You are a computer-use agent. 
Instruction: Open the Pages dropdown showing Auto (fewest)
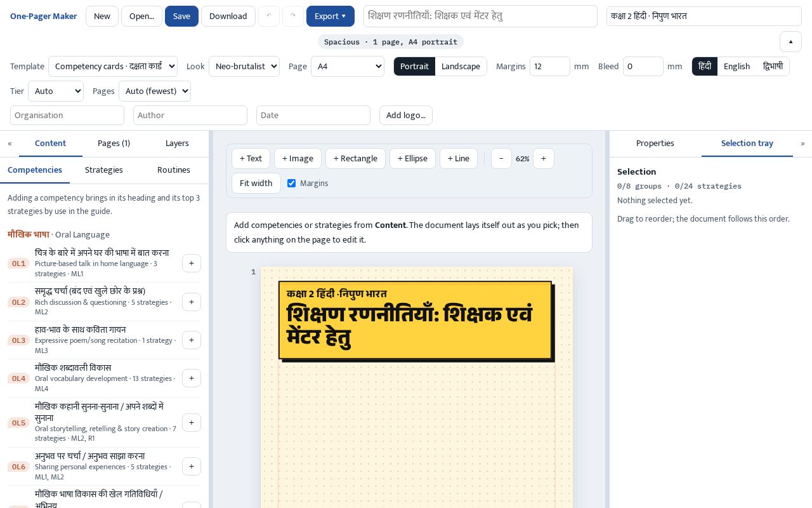pyautogui.click(x=155, y=91)
